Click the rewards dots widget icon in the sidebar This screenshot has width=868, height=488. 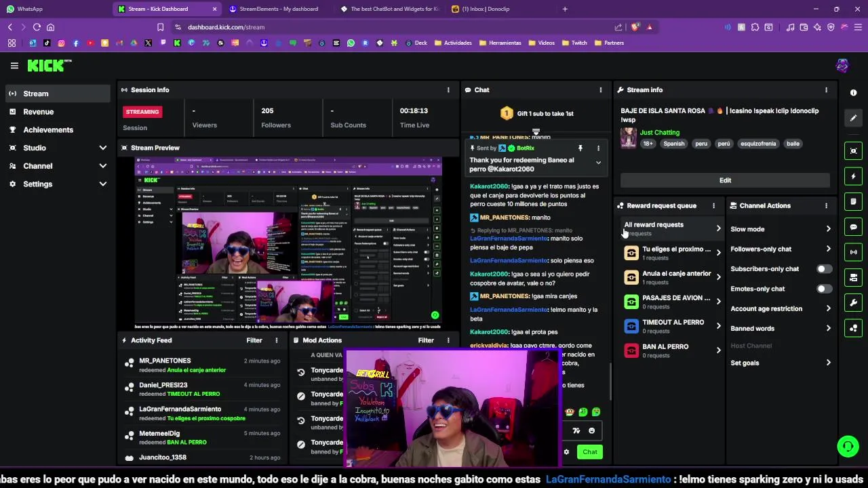pyautogui.click(x=853, y=328)
